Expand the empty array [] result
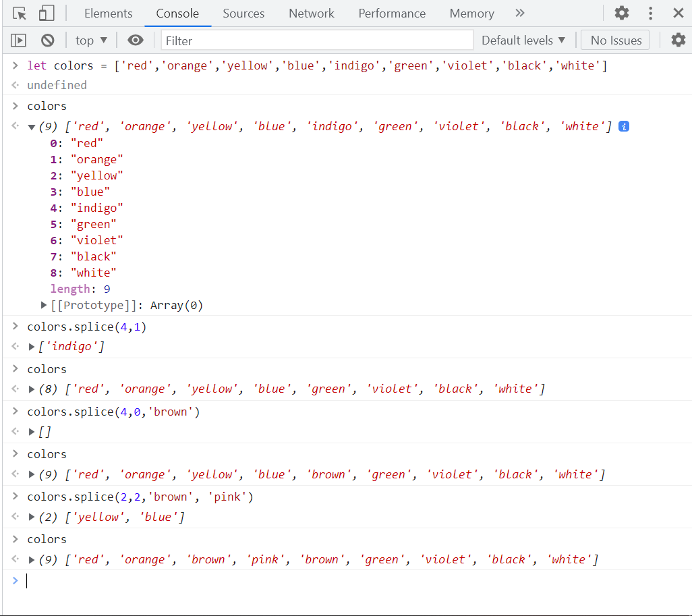This screenshot has height=616, width=692. coord(31,431)
